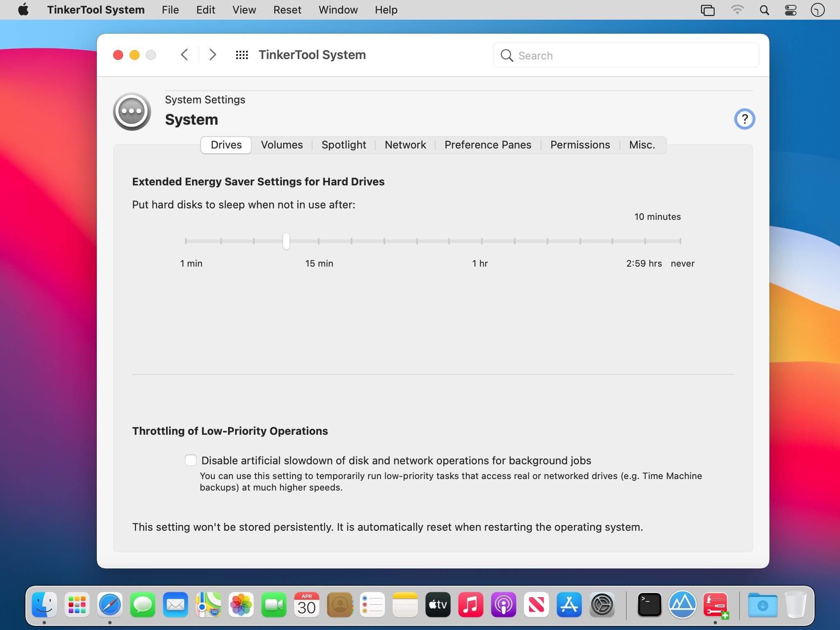
Task: Open the Misc. tab
Action: click(x=642, y=145)
